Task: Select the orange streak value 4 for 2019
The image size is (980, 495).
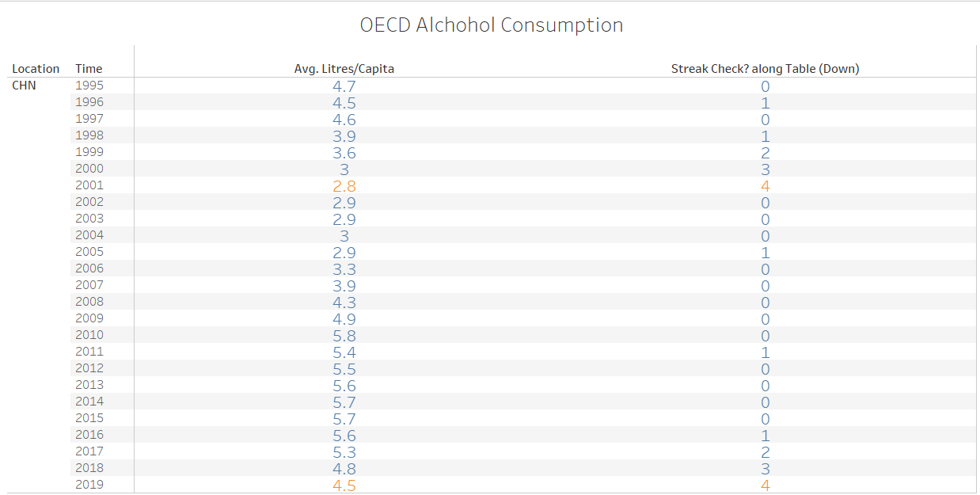Action: point(765,485)
